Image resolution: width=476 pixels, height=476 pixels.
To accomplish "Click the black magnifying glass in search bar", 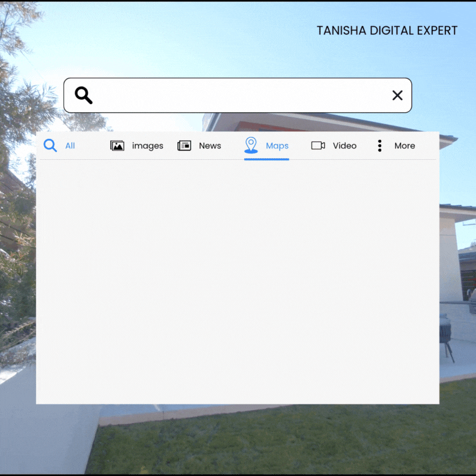I will pos(84,95).
